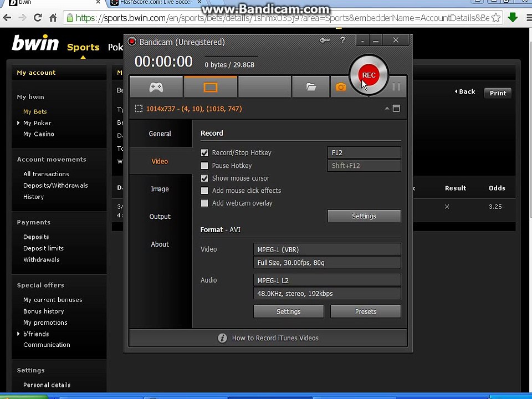Open the General tab in Bandicam

pyautogui.click(x=160, y=134)
